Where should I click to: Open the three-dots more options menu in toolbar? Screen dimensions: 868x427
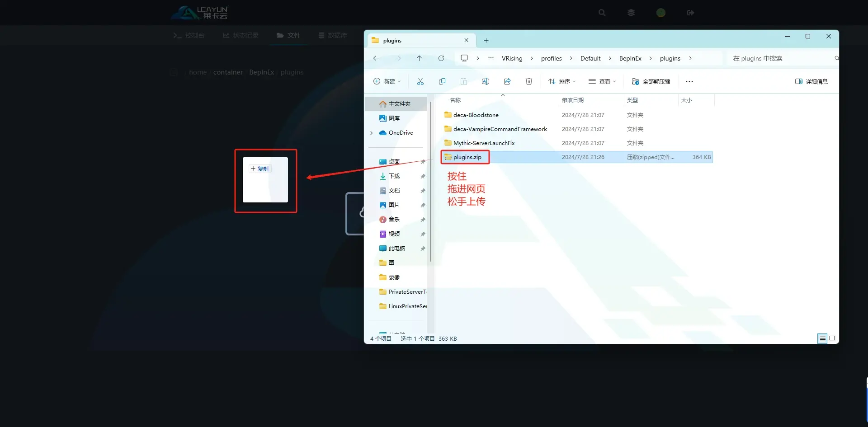point(689,82)
